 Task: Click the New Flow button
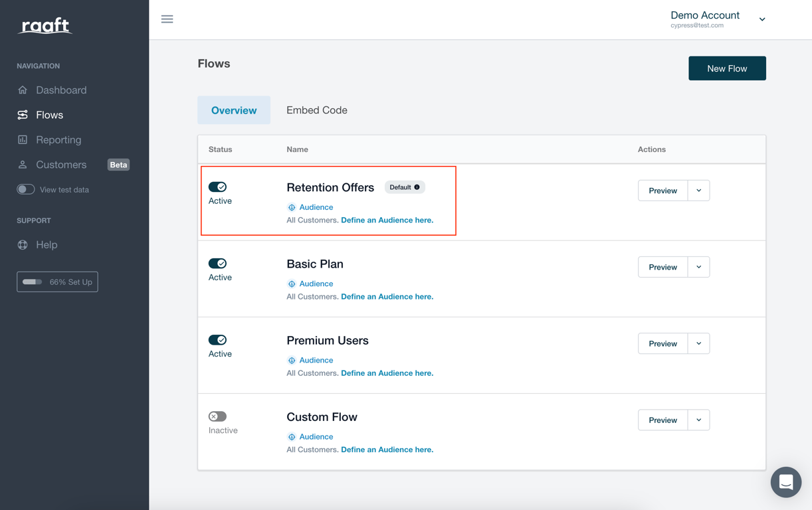point(727,68)
